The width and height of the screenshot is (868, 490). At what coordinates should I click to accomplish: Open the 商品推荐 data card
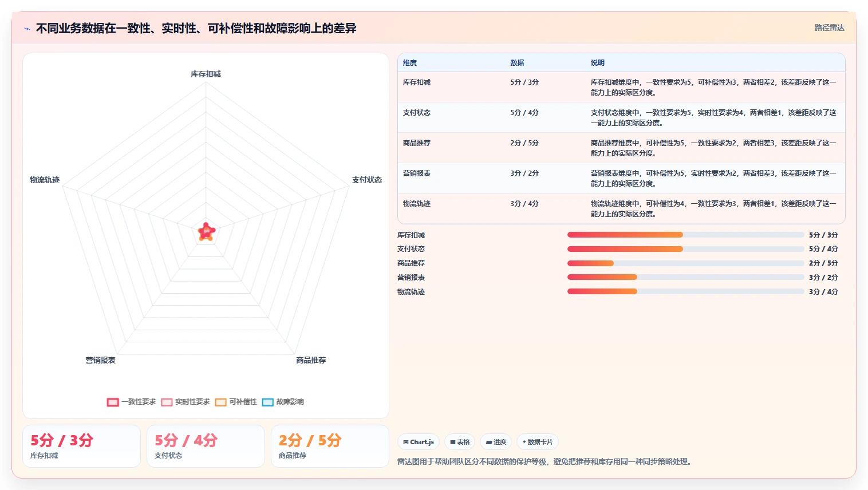click(330, 446)
